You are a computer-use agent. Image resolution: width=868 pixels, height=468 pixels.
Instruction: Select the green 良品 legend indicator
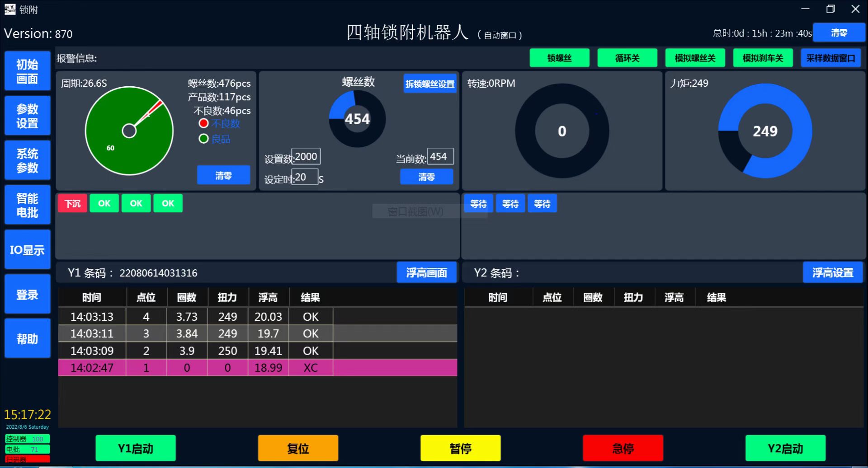coord(203,139)
